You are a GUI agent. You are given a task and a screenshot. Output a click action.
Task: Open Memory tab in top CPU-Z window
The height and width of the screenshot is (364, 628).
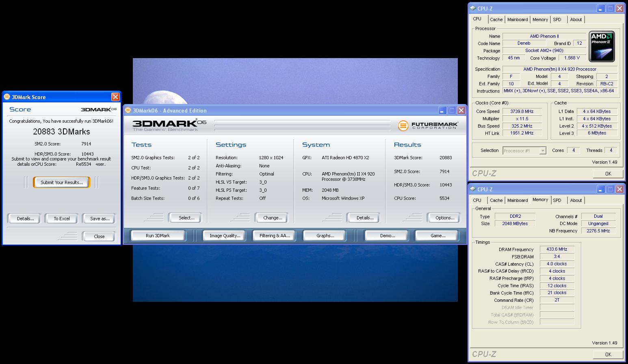(x=540, y=19)
